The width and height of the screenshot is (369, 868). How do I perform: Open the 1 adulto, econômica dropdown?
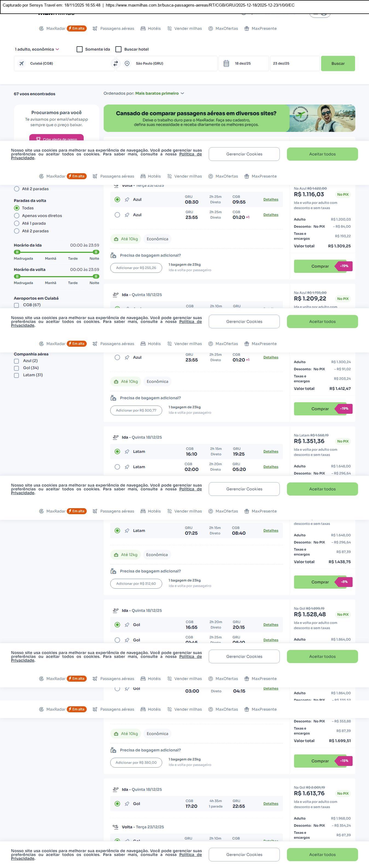(37, 49)
